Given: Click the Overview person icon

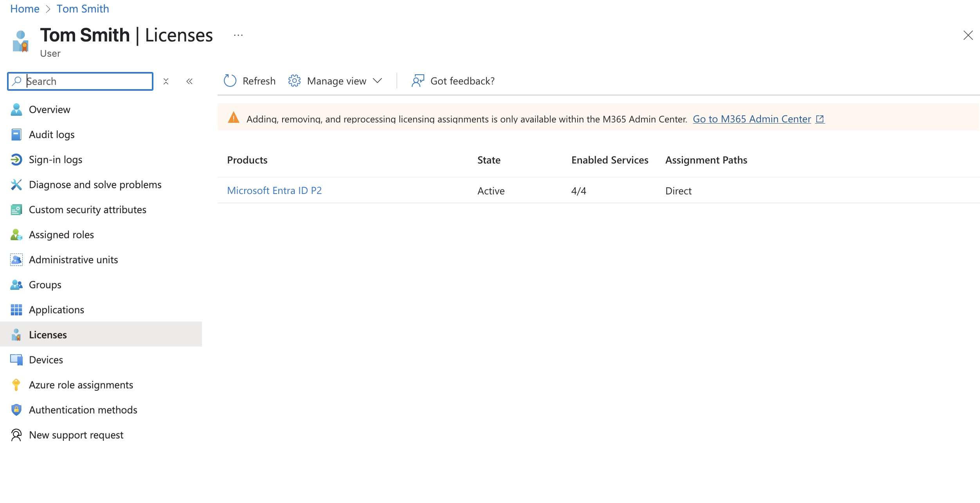Looking at the screenshot, I should click(16, 110).
